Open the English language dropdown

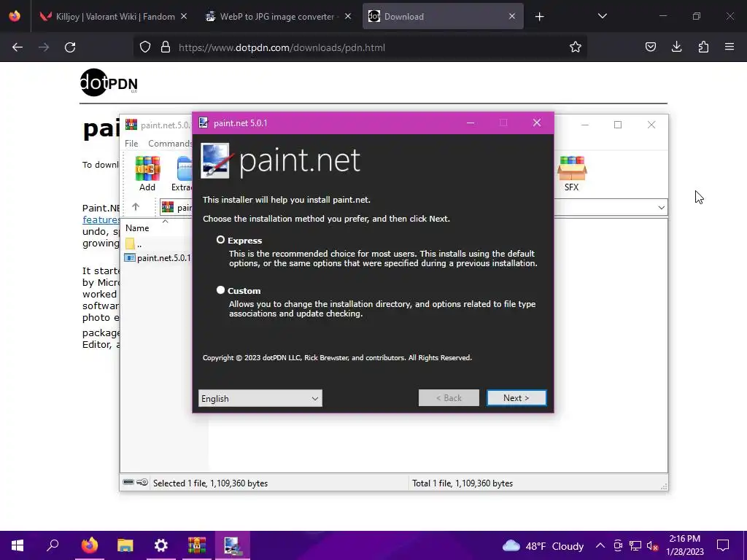pyautogui.click(x=260, y=398)
